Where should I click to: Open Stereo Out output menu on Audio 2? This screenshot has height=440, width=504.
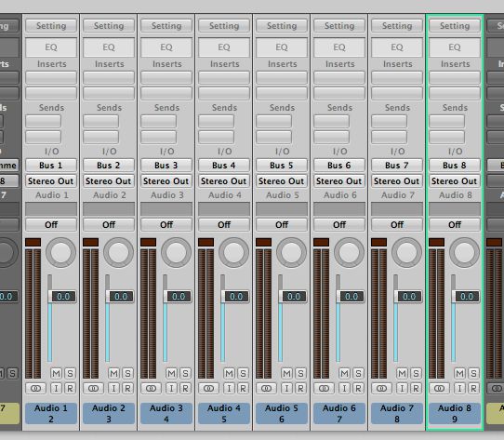[x=109, y=181]
